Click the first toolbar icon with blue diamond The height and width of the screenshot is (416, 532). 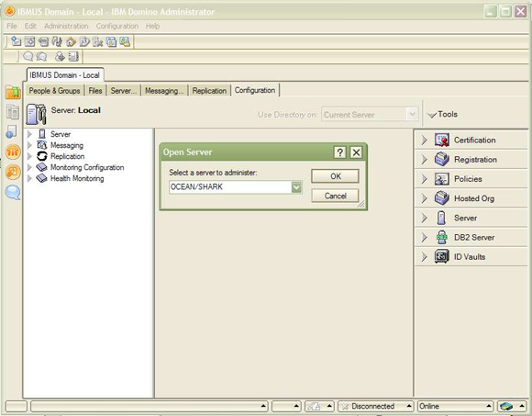pos(16,41)
